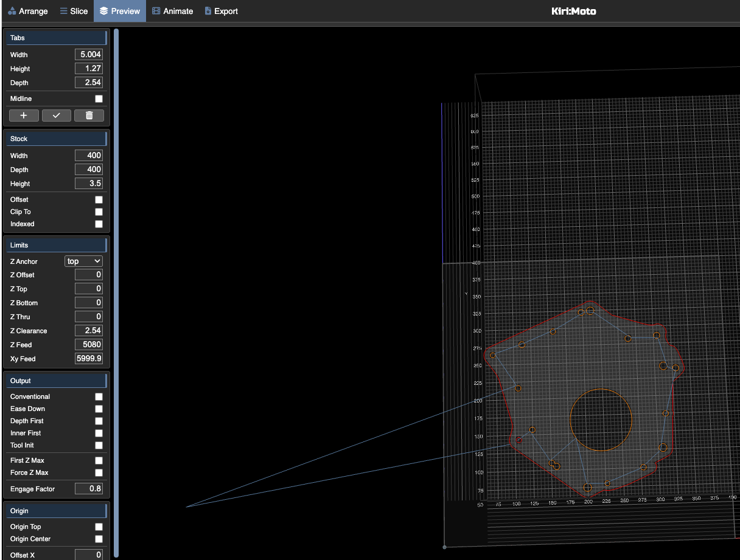Collapse the Limits section header
Viewport: 740px width, 560px height.
click(56, 245)
